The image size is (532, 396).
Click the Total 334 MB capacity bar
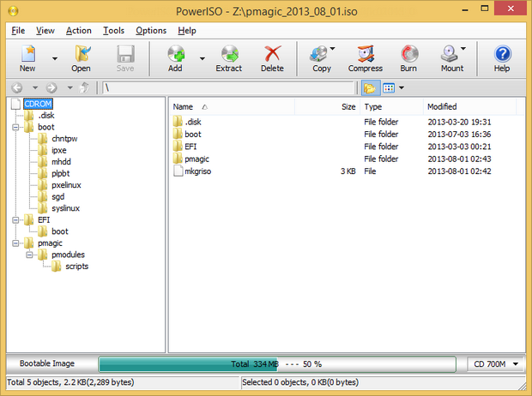[277, 364]
